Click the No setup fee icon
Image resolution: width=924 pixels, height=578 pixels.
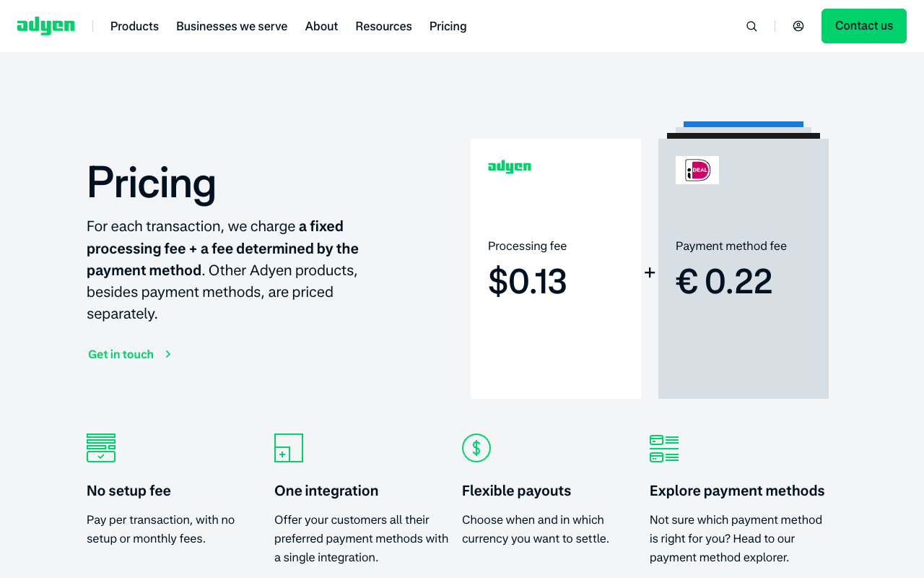(x=101, y=448)
